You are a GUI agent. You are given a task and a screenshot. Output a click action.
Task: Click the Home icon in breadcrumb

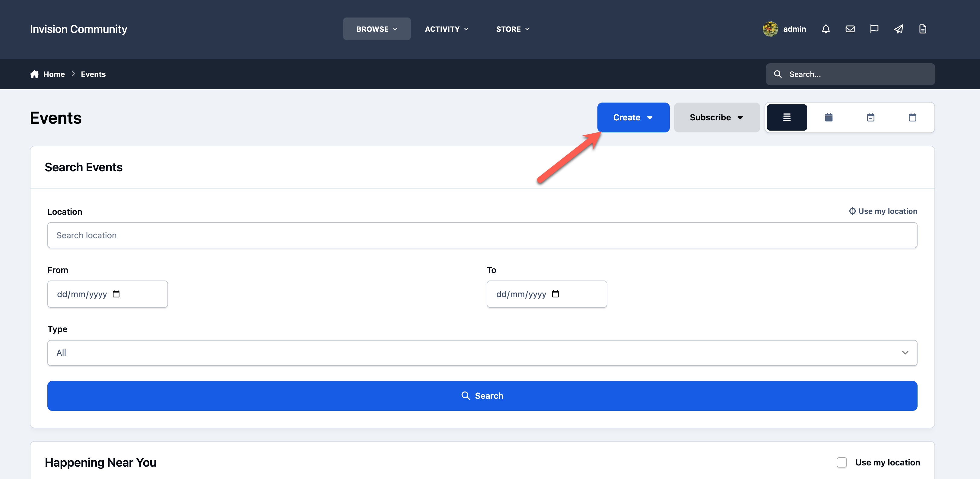(35, 74)
